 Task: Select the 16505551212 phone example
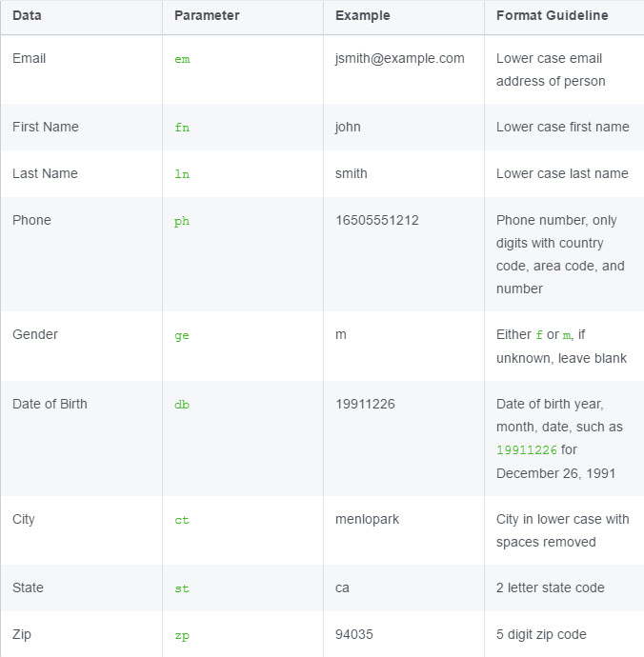(377, 220)
